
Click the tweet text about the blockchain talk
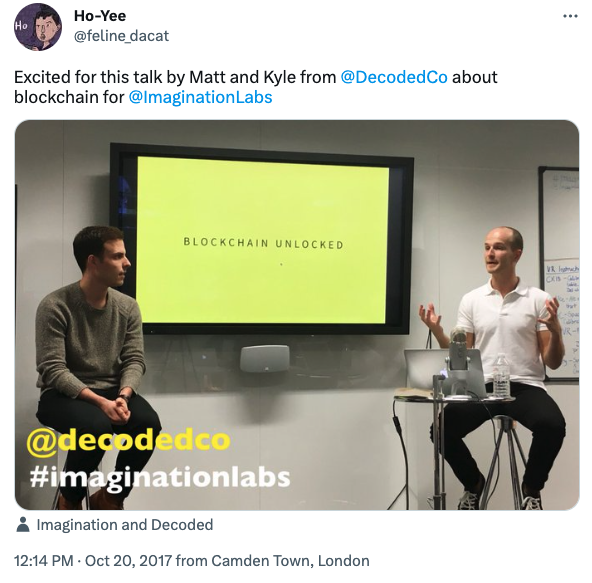256,87
